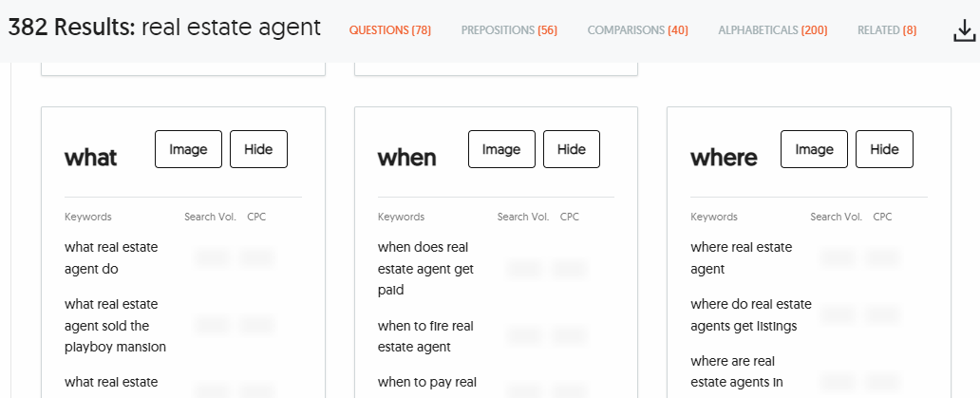
Task: Go to the Alphabeticals tab
Action: (773, 30)
